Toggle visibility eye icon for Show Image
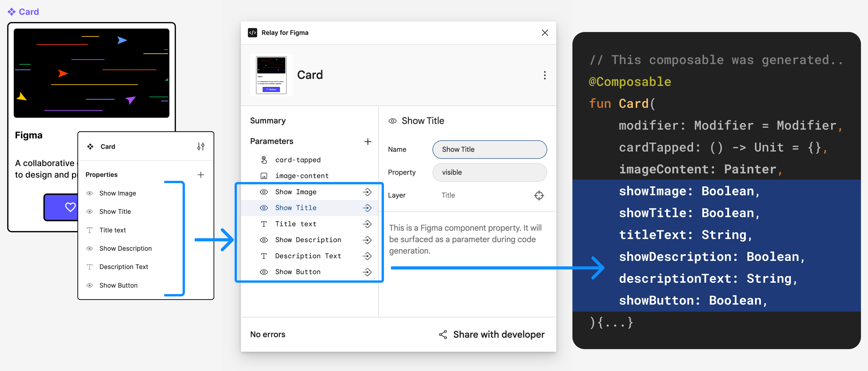868x371 pixels. tap(264, 192)
